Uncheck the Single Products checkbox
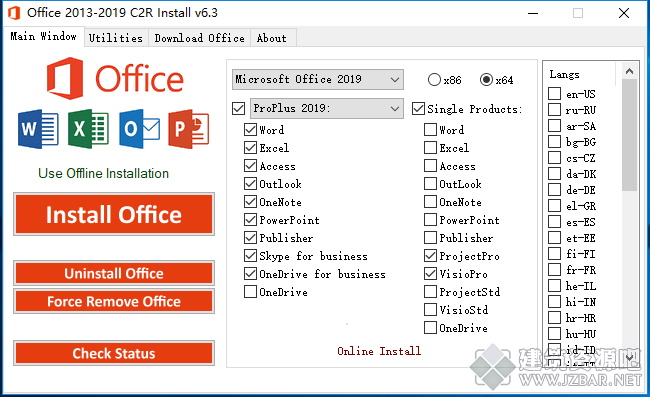 418,109
